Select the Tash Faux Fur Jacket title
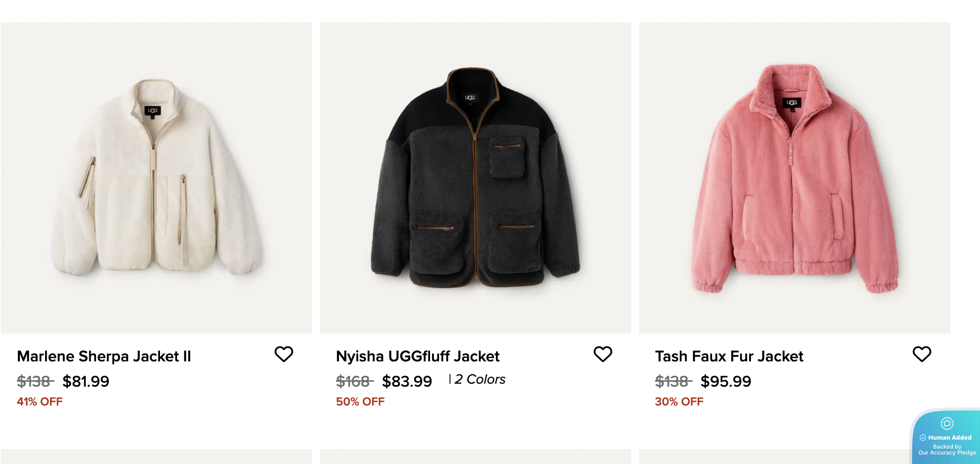This screenshot has width=980, height=464. (x=729, y=356)
